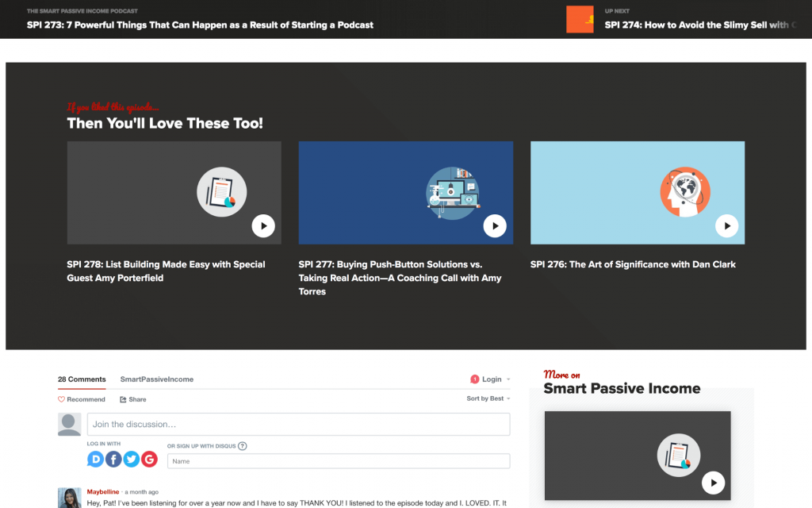
Task: Expand the Sort by Best dropdown
Action: point(488,398)
